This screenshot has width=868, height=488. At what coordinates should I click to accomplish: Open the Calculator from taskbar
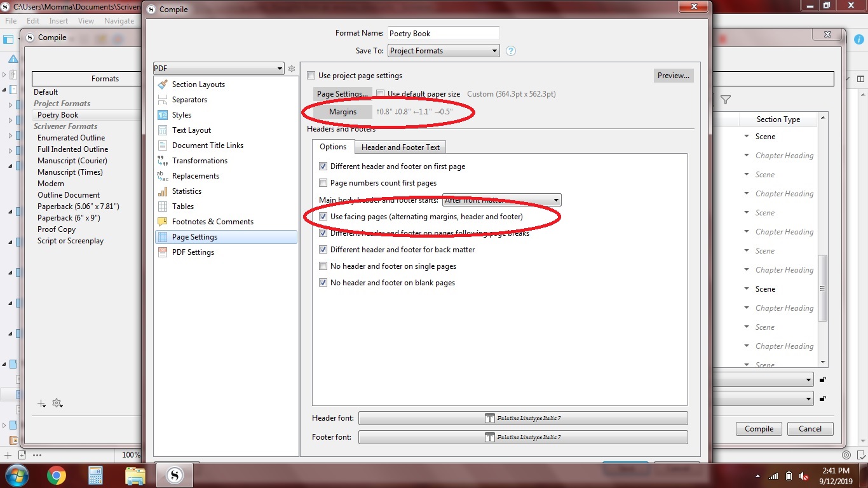pyautogui.click(x=95, y=475)
